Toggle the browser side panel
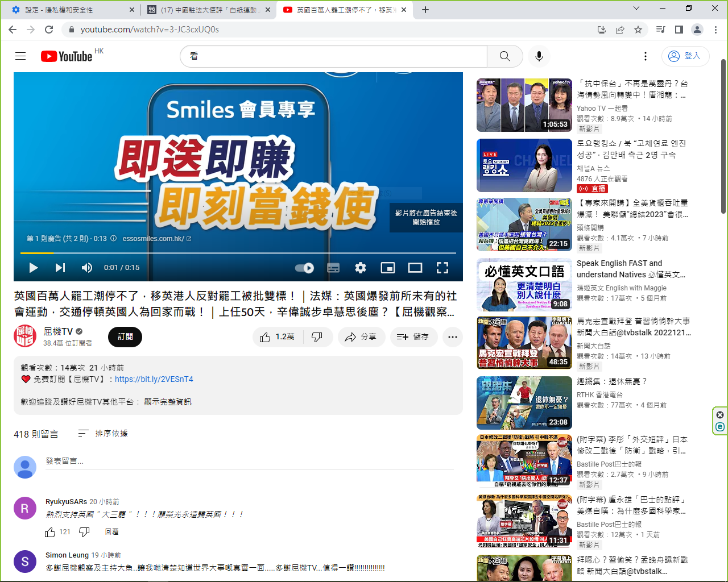Image resolution: width=728 pixels, height=582 pixels. pyautogui.click(x=679, y=30)
